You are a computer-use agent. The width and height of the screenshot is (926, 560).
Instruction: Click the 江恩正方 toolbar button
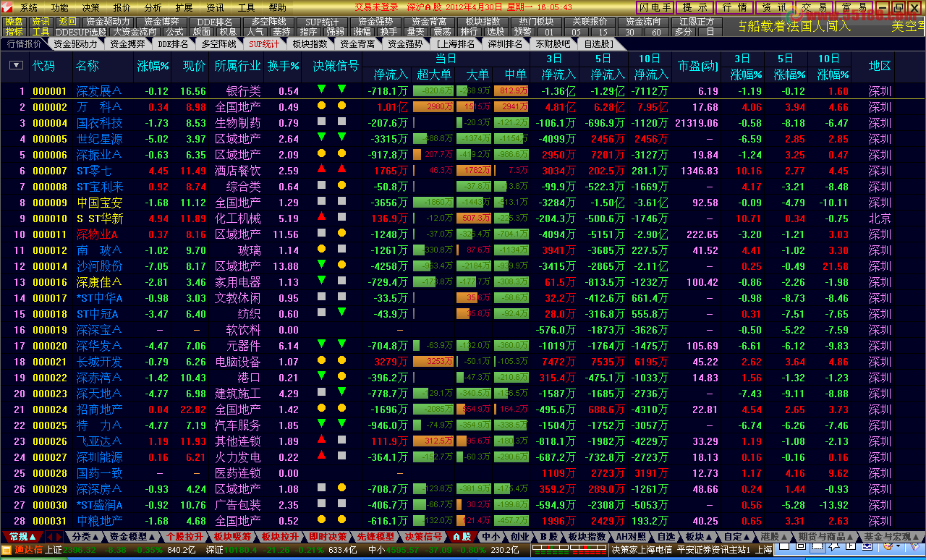click(698, 22)
